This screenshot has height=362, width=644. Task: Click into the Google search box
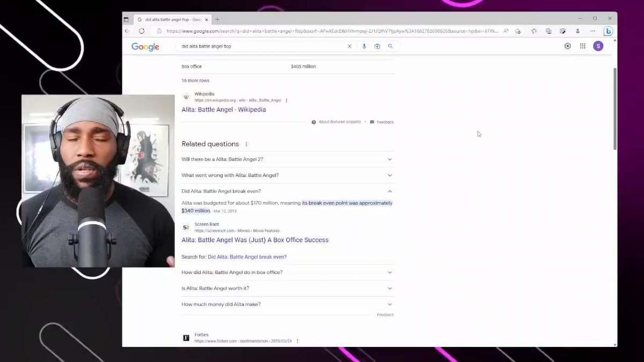pyautogui.click(x=263, y=47)
